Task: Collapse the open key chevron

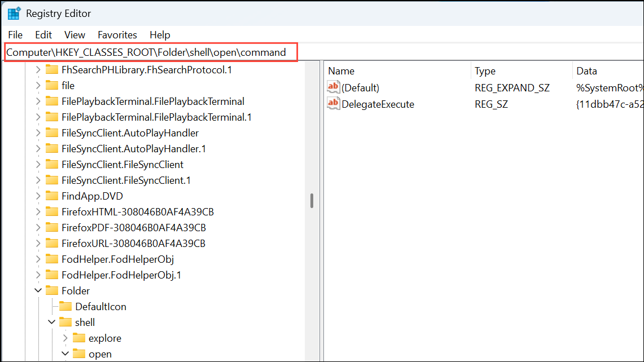Action: pyautogui.click(x=65, y=354)
